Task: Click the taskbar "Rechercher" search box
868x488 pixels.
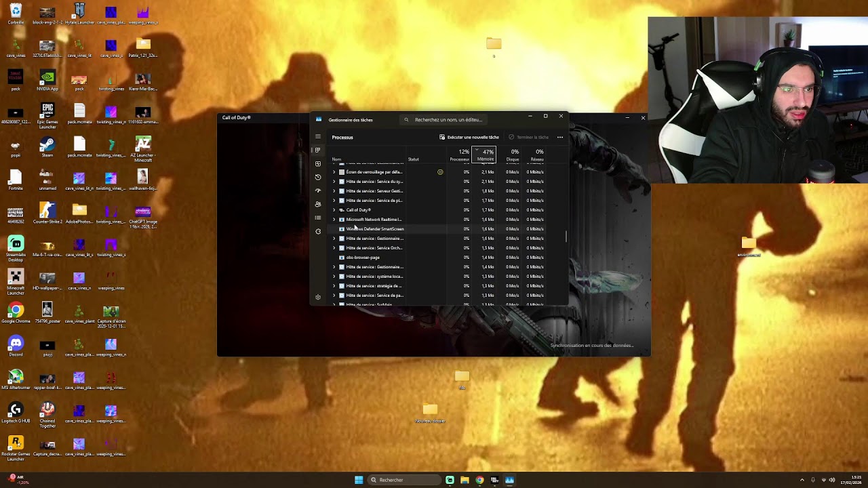Action: (x=404, y=480)
